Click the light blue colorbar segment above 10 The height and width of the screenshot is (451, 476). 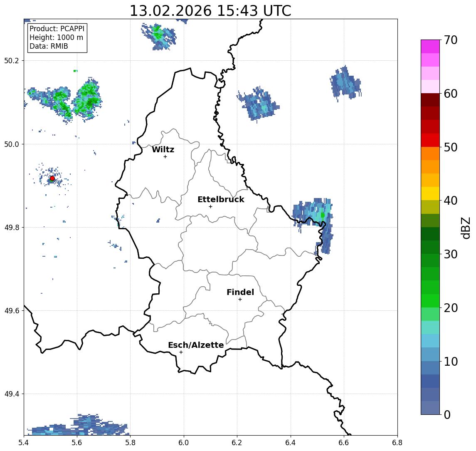pyautogui.click(x=430, y=354)
